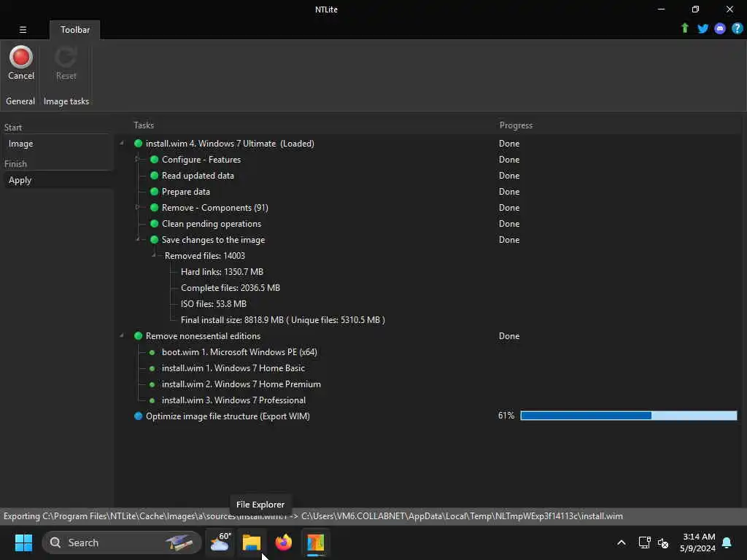Click the network display tray icon
Image resolution: width=747 pixels, height=560 pixels.
coord(645,542)
